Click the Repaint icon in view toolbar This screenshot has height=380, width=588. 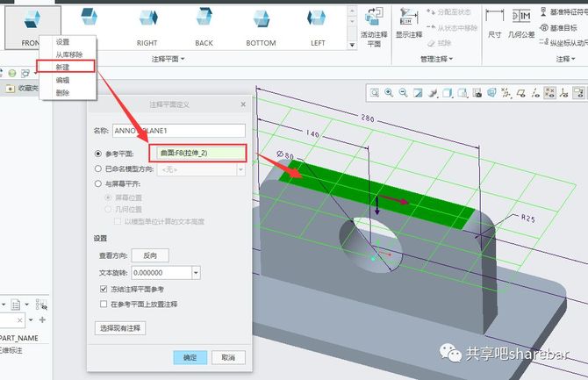(418, 93)
